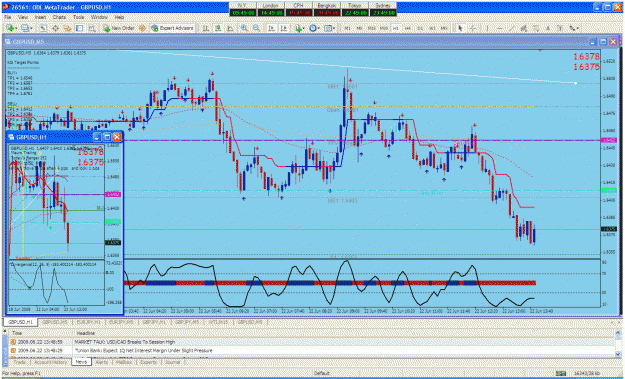Click the Tokyo world clock

pyautogui.click(x=354, y=10)
